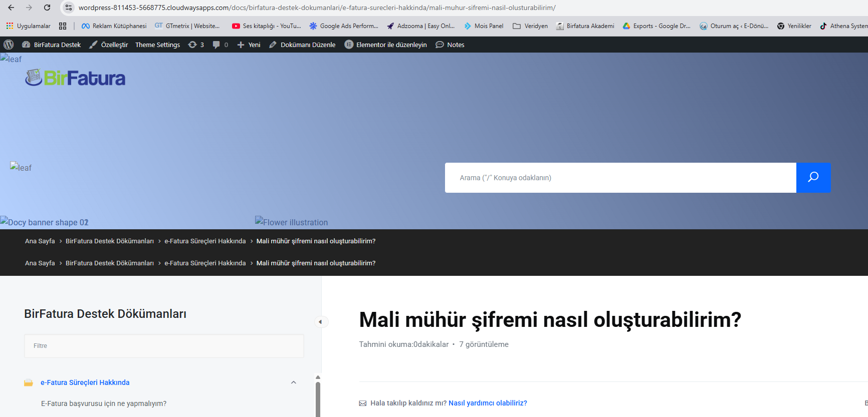Reload the page with the refresh icon
This screenshot has height=417, width=868.
pos(47,8)
